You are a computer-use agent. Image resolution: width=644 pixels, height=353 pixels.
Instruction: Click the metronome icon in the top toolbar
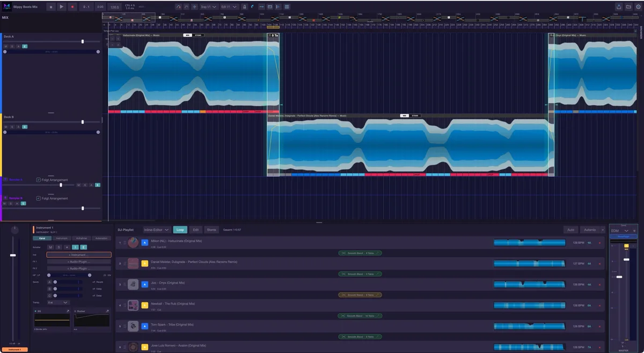tap(244, 7)
